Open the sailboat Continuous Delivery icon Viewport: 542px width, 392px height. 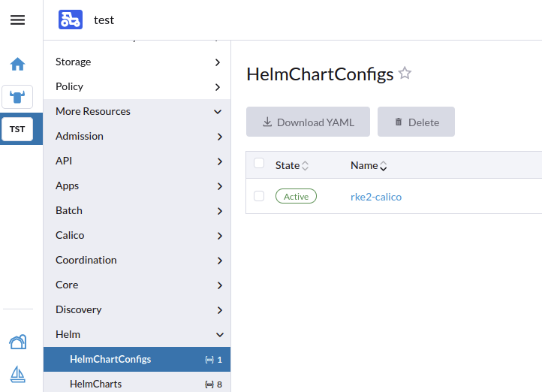[17, 375]
